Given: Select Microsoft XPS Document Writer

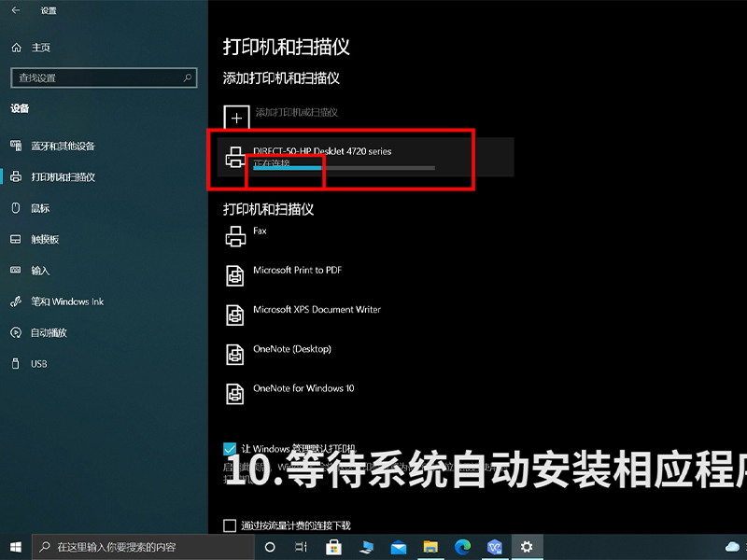Looking at the screenshot, I should [x=317, y=310].
